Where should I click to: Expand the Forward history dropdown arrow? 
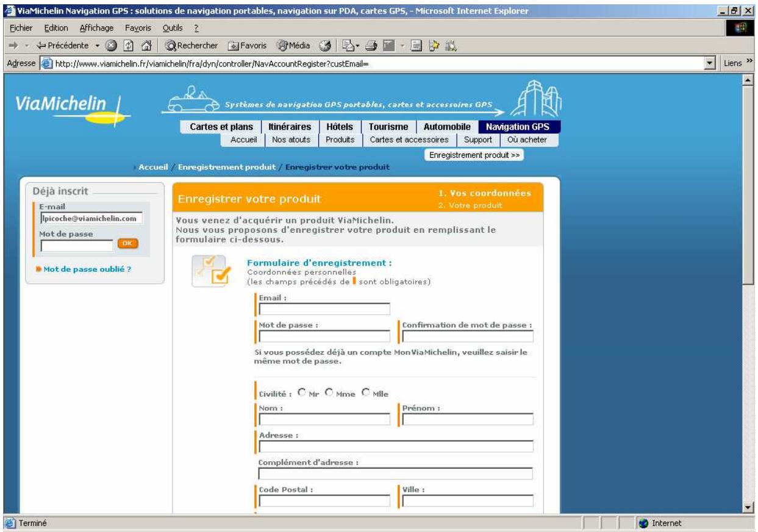click(x=26, y=46)
